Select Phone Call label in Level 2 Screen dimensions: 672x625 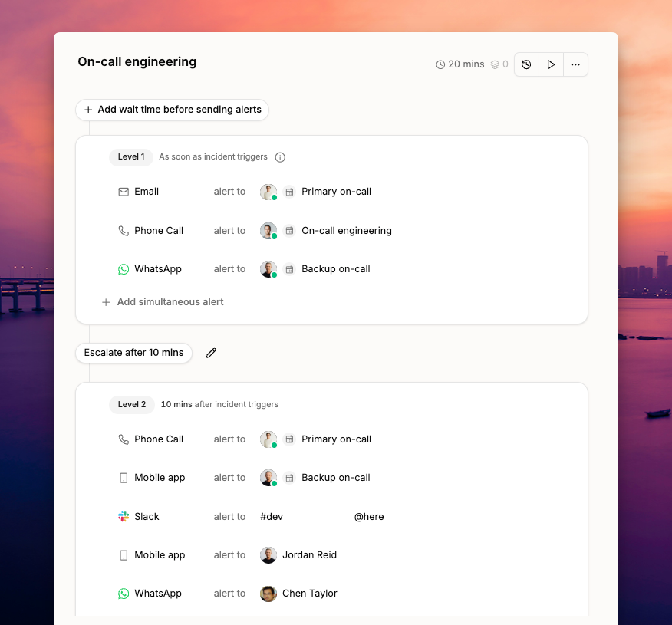point(159,439)
